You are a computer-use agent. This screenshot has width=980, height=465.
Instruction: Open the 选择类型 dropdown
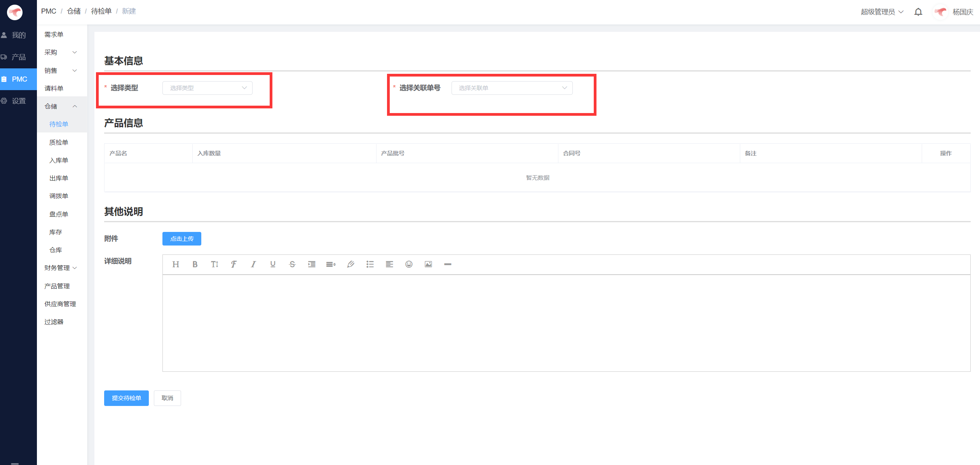pyautogui.click(x=207, y=88)
